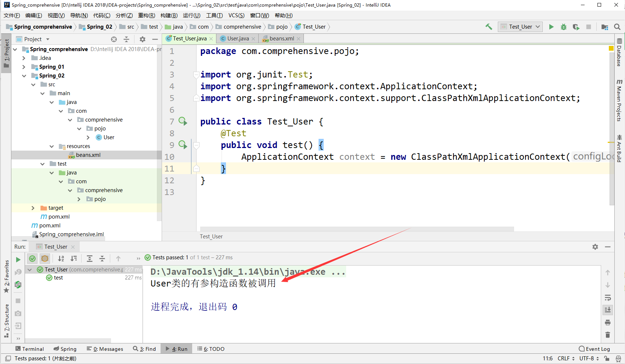Print the console output

(608, 322)
